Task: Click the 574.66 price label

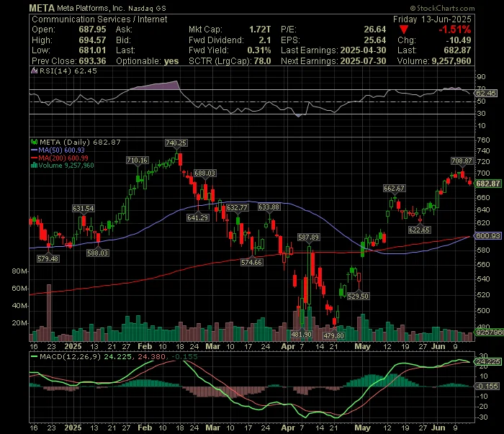Action: tap(252, 263)
